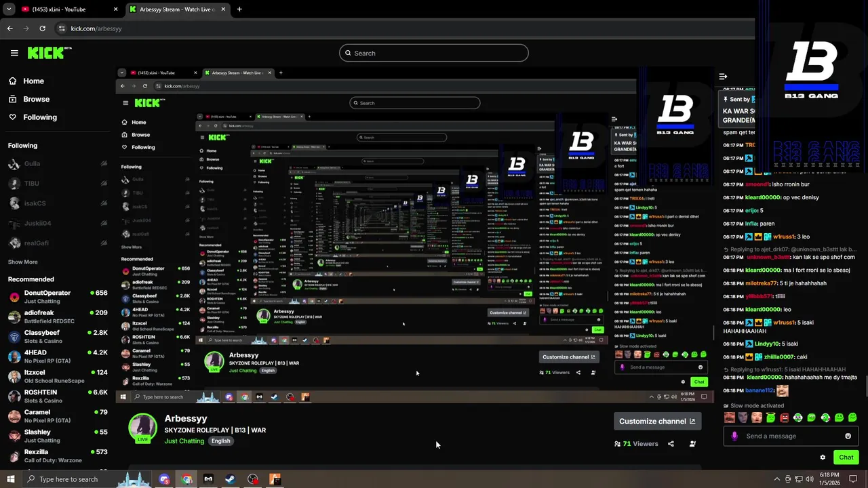
Task: Click the chat panel scrollbar
Action: coord(865,386)
